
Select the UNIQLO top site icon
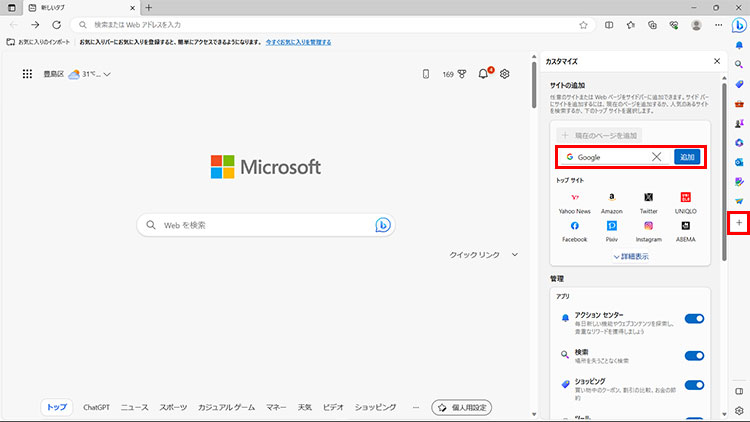[686, 198]
